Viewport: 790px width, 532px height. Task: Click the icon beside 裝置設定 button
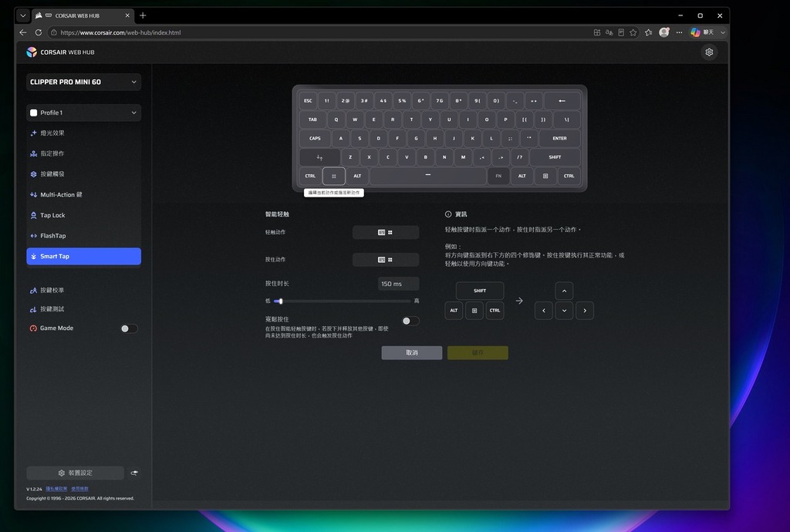(x=134, y=473)
